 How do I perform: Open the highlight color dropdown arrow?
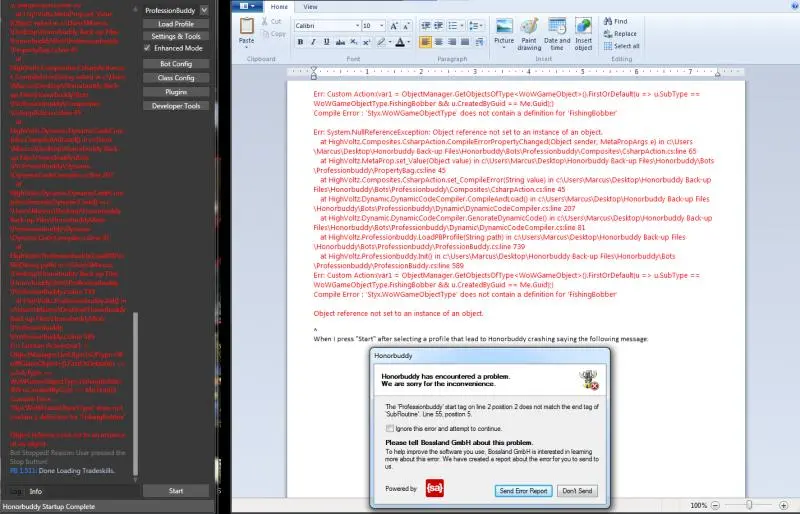point(390,42)
